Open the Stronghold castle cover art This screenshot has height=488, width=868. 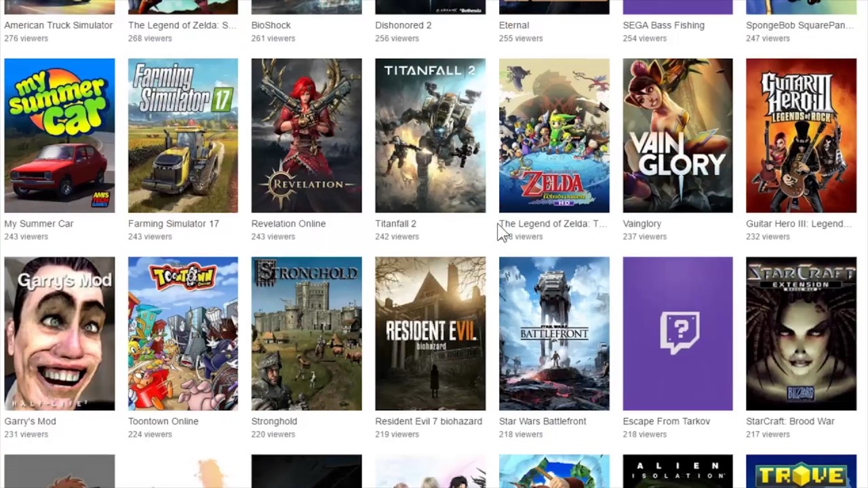click(x=307, y=333)
